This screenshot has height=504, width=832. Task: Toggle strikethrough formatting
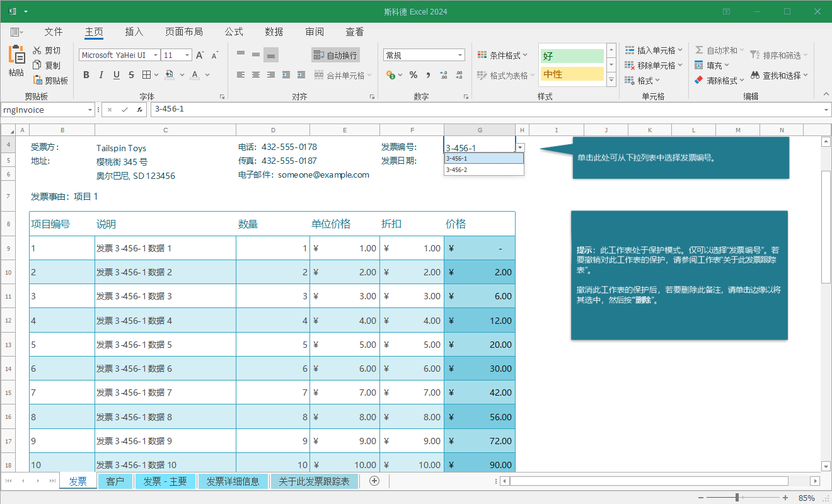point(131,75)
